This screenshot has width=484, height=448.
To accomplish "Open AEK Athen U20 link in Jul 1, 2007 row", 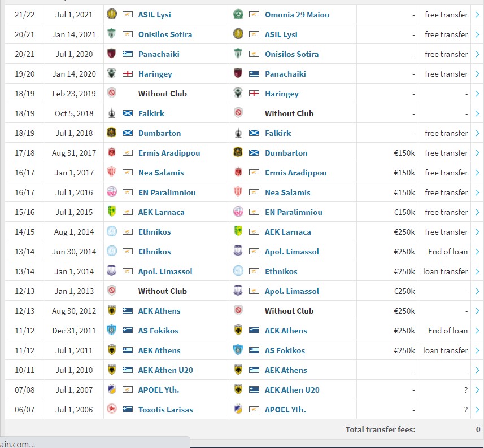I will pyautogui.click(x=292, y=390).
